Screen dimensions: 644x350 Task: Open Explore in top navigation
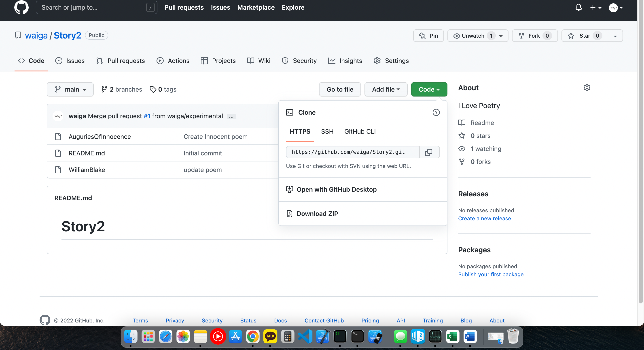[293, 8]
